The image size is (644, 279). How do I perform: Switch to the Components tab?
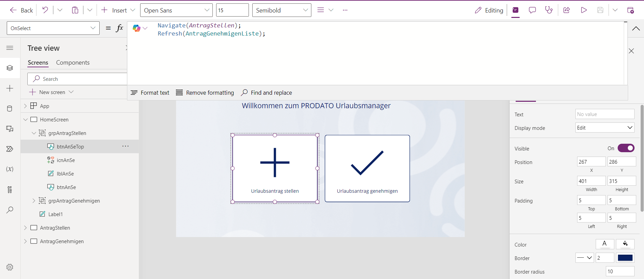(73, 63)
